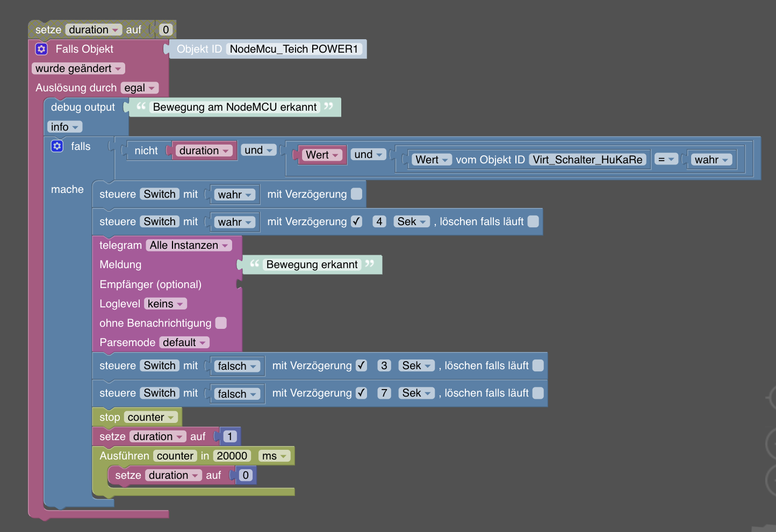
Task: Open stop counter timer dropdown
Action: 150,417
